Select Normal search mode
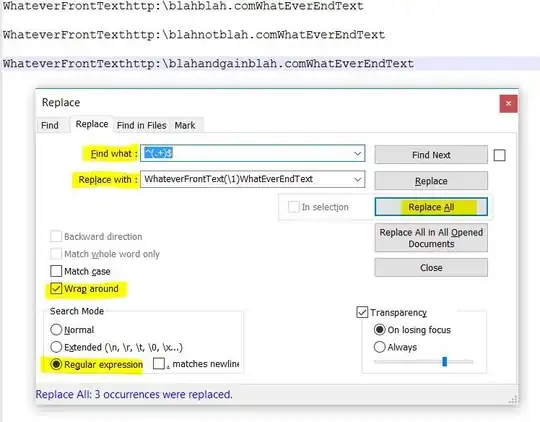This screenshot has height=422, width=540. [x=56, y=330]
